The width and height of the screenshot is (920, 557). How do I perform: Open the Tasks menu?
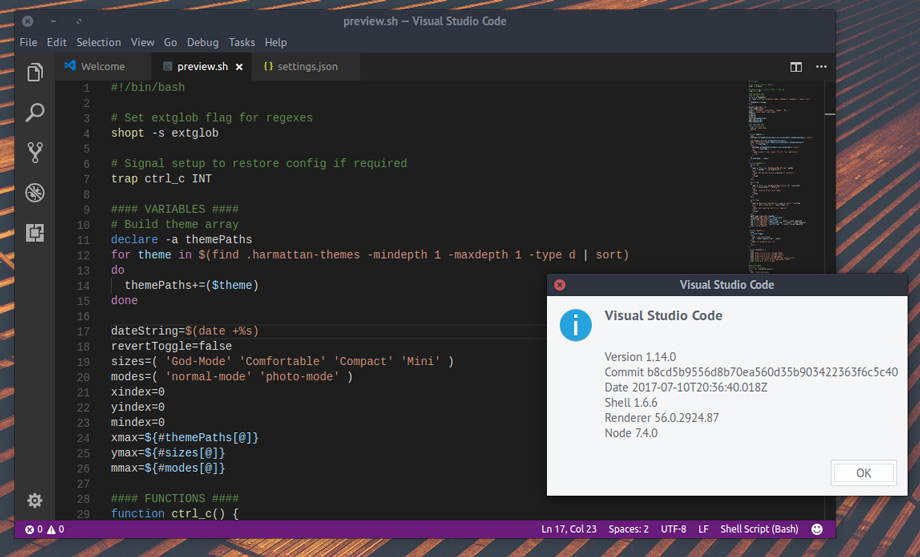(x=242, y=42)
